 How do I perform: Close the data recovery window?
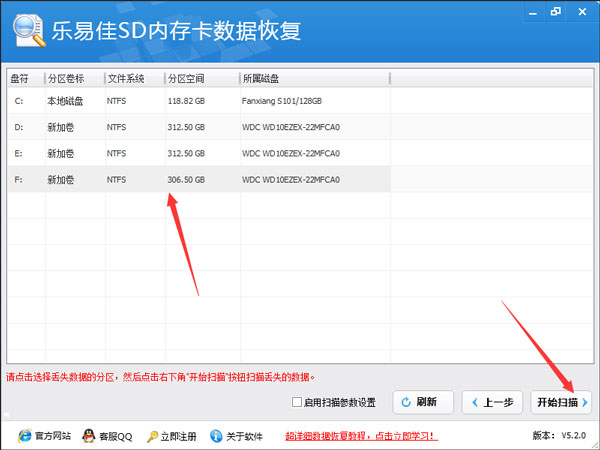click(582, 12)
